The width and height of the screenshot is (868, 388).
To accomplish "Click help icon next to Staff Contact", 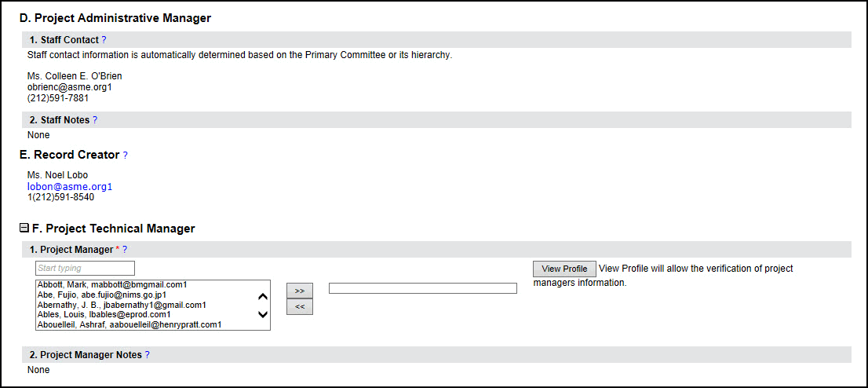I will 104,40.
